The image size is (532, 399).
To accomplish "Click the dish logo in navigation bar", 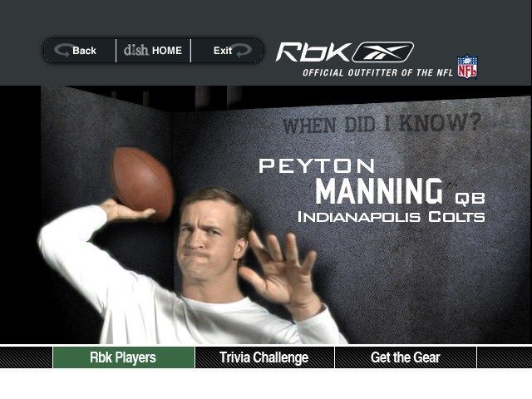I will click(136, 50).
